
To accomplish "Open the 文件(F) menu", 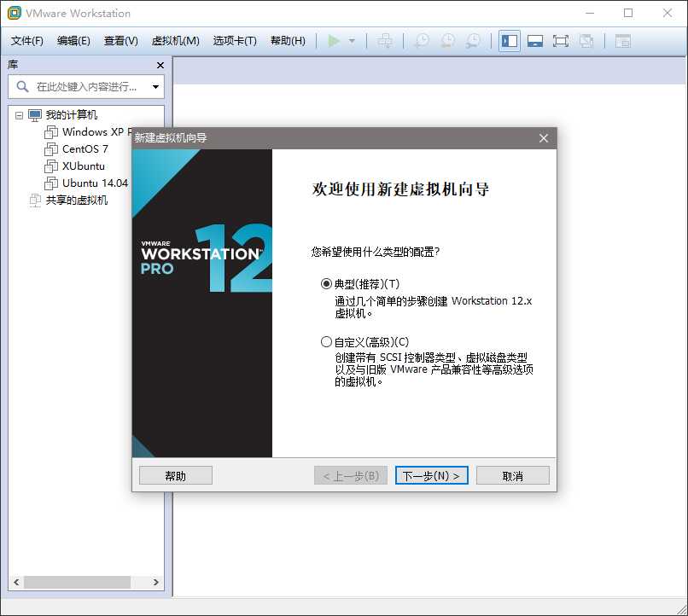I will coord(26,41).
